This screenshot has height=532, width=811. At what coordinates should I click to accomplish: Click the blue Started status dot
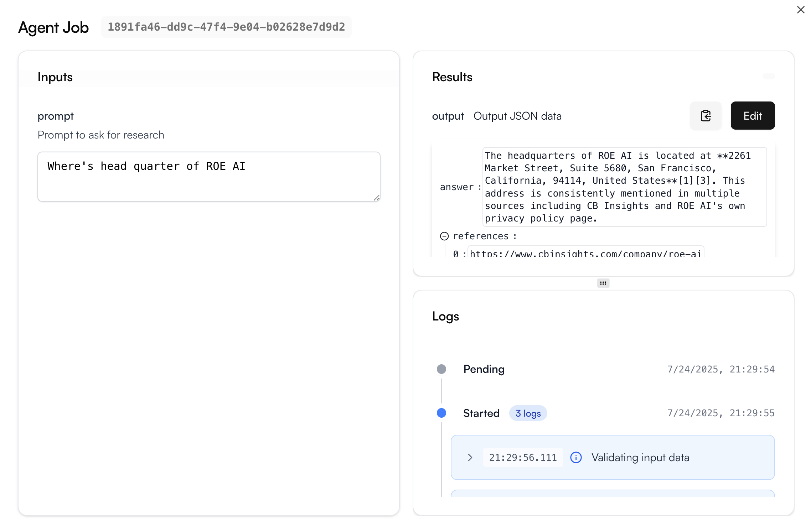(441, 413)
